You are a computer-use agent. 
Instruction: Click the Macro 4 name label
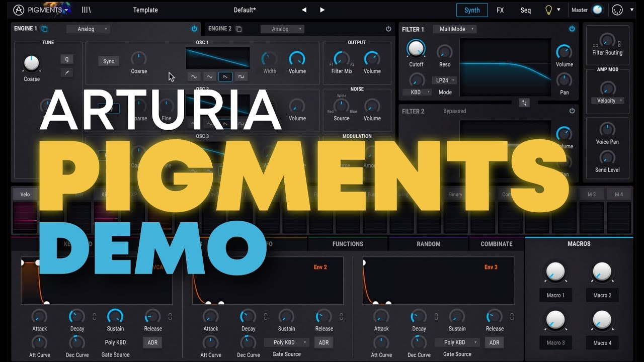[602, 343]
